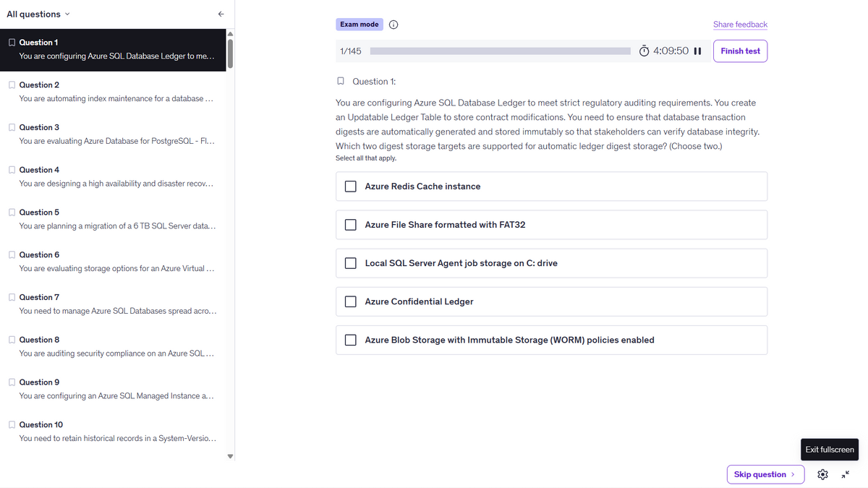Viewport: 868px width, 488px height.
Task: Collapse the question list sidebar arrow
Action: 221,14
